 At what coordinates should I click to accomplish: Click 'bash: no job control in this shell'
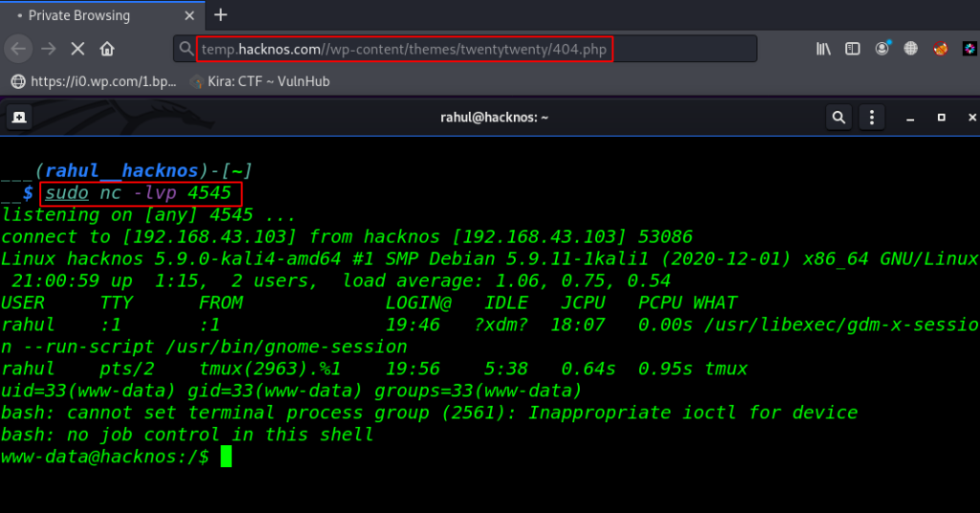[x=187, y=435]
